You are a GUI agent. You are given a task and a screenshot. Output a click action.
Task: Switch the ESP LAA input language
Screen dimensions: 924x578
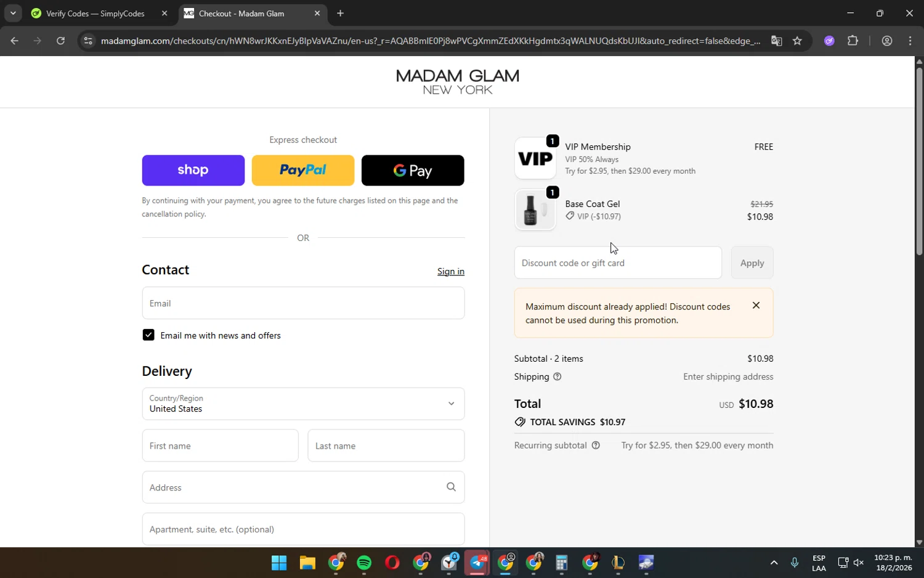click(x=819, y=563)
